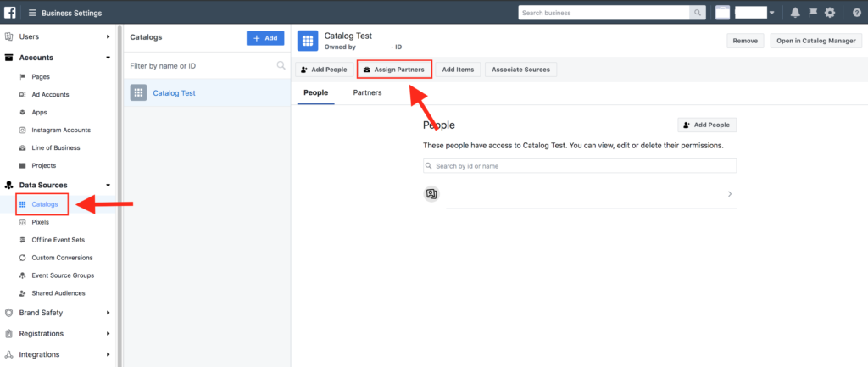This screenshot has width=868, height=367.
Task: Click the flag icon in top bar
Action: coord(811,13)
